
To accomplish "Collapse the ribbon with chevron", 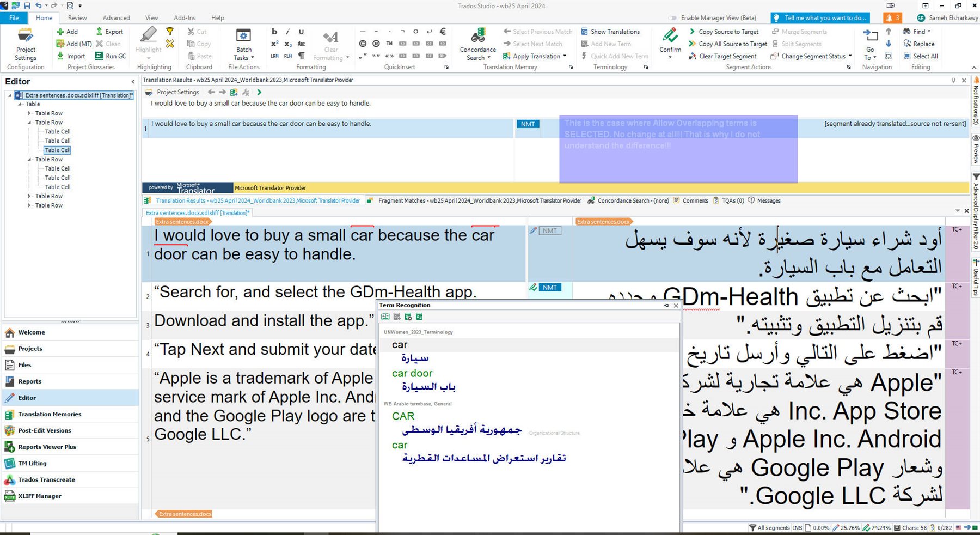I will point(973,68).
